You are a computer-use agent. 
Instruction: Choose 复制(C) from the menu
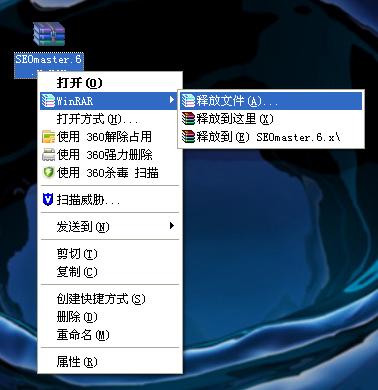[110, 272]
